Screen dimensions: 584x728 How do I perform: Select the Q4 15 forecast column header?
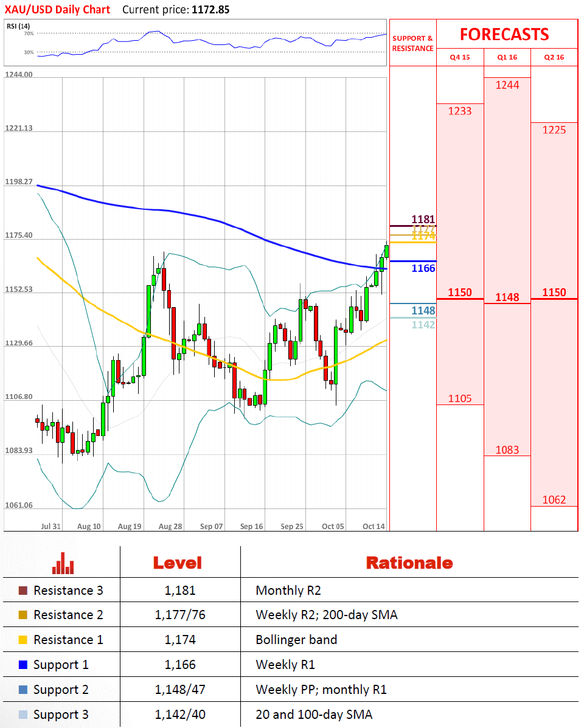tap(460, 57)
